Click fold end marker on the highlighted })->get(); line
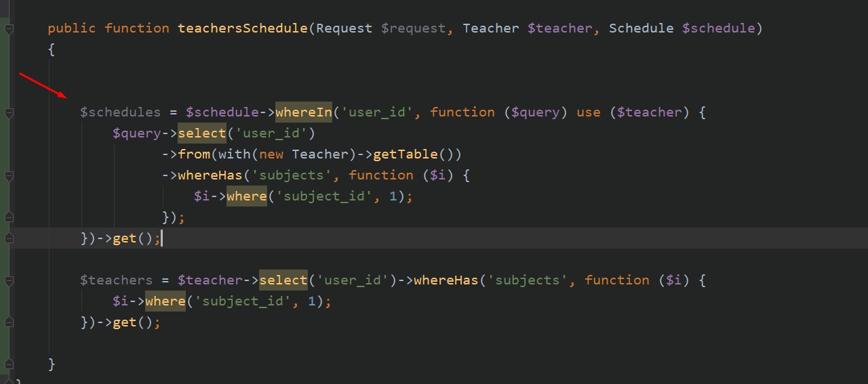The width and height of the screenshot is (868, 384). coord(9,238)
